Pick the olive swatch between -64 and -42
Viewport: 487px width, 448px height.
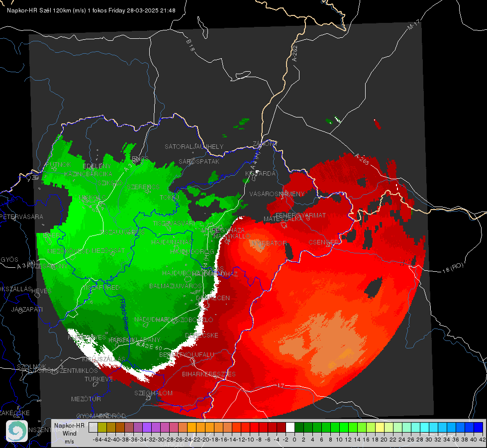point(102,427)
